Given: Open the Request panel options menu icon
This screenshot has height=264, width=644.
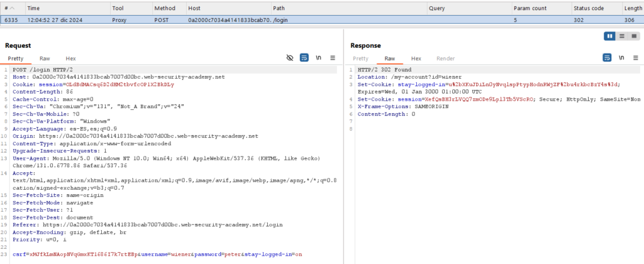Looking at the screenshot, I should pos(333,58).
